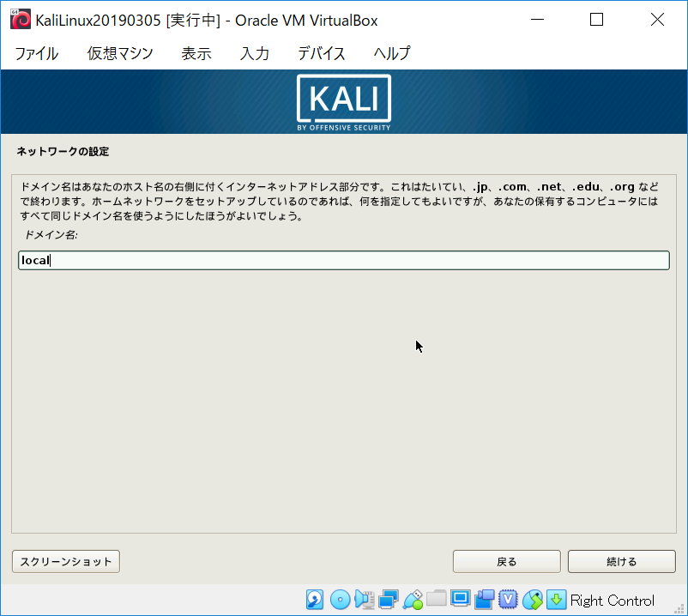Open the ヘルプ menu
The height and width of the screenshot is (616, 688).
[x=391, y=53]
